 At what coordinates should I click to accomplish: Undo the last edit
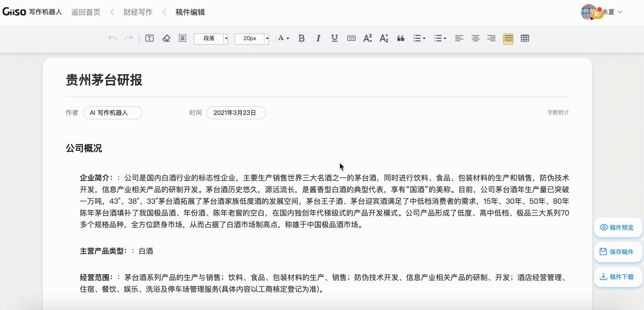tap(112, 38)
